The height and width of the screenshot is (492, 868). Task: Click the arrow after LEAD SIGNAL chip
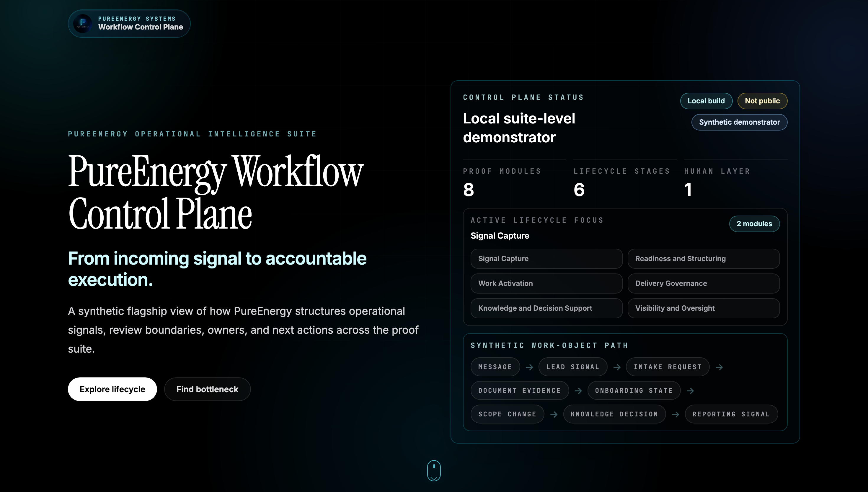tap(617, 367)
